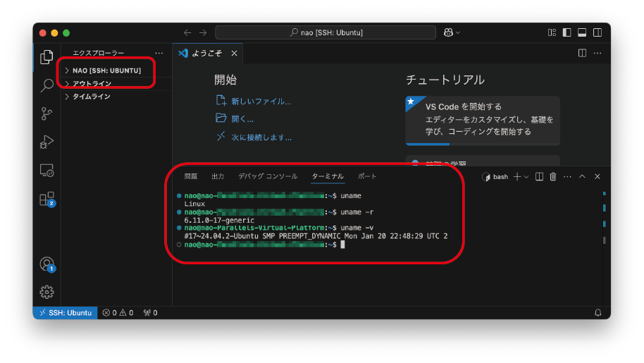Screen dimensions: 644x363
Task: Split the editor to the right
Action: click(582, 53)
